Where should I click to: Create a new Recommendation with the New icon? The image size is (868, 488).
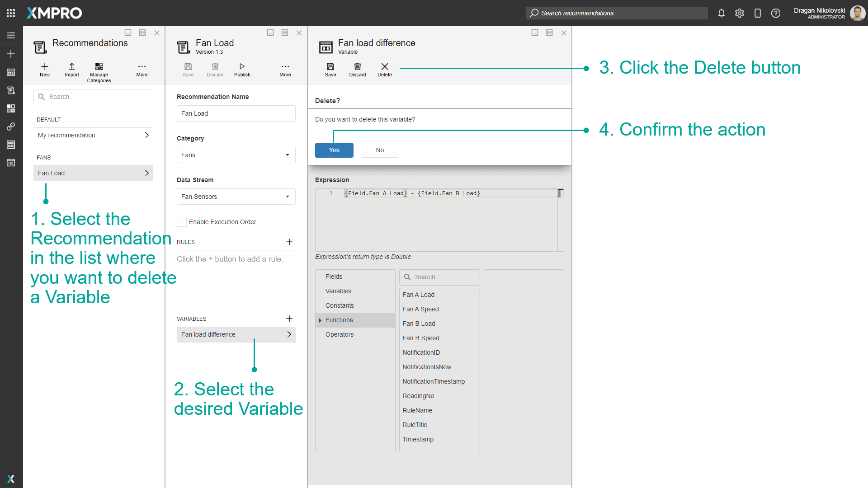point(44,70)
